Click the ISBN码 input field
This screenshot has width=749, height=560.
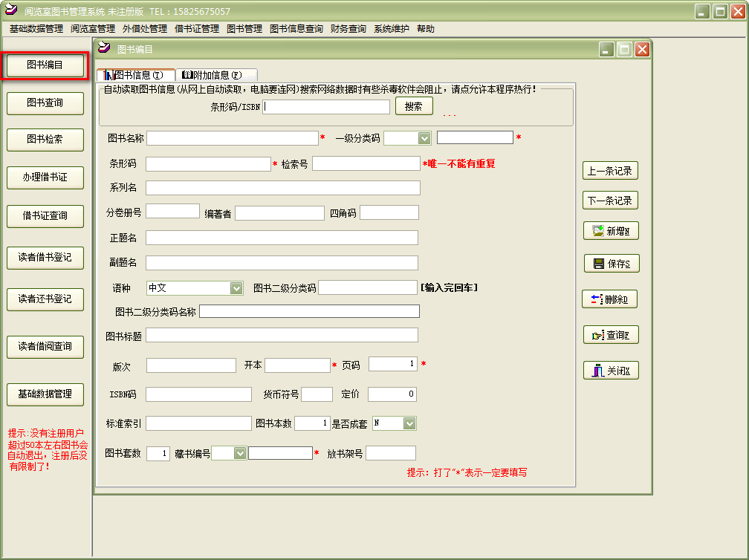coord(198,394)
